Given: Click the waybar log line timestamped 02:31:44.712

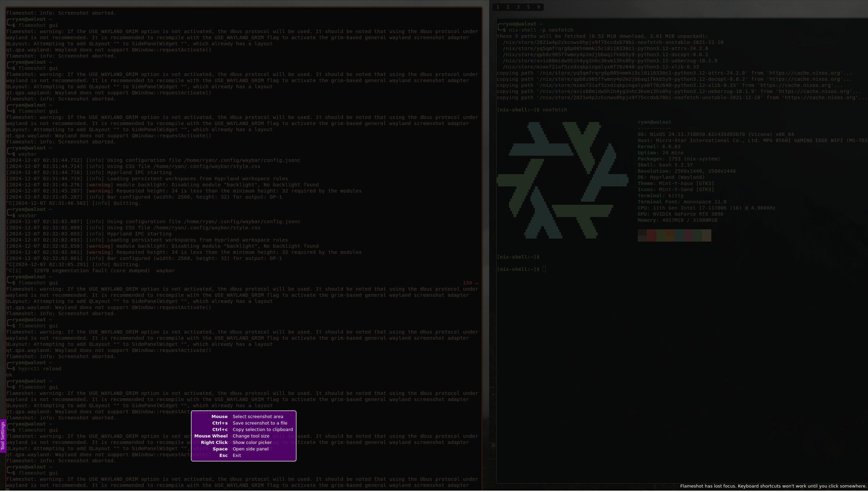Looking at the screenshot, I should tap(153, 161).
